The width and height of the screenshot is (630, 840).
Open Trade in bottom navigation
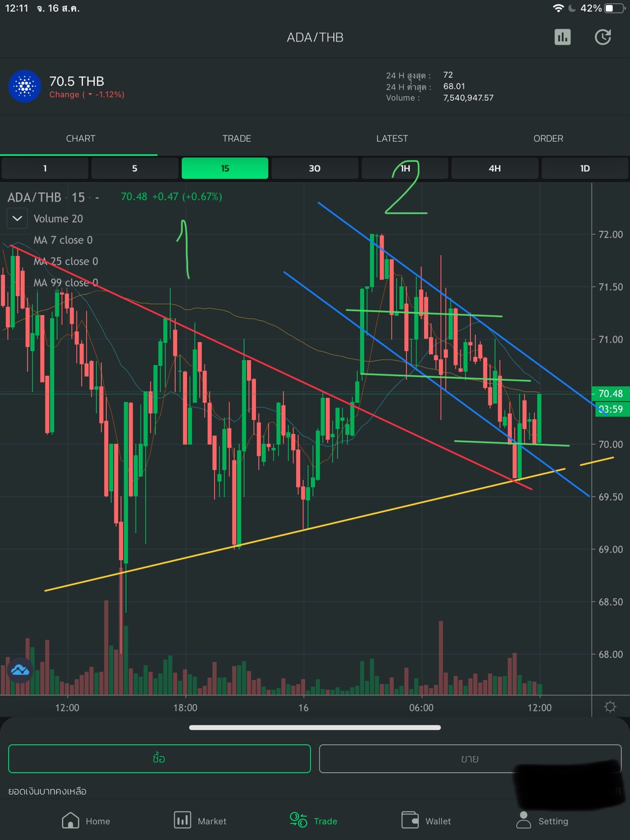pos(314,820)
